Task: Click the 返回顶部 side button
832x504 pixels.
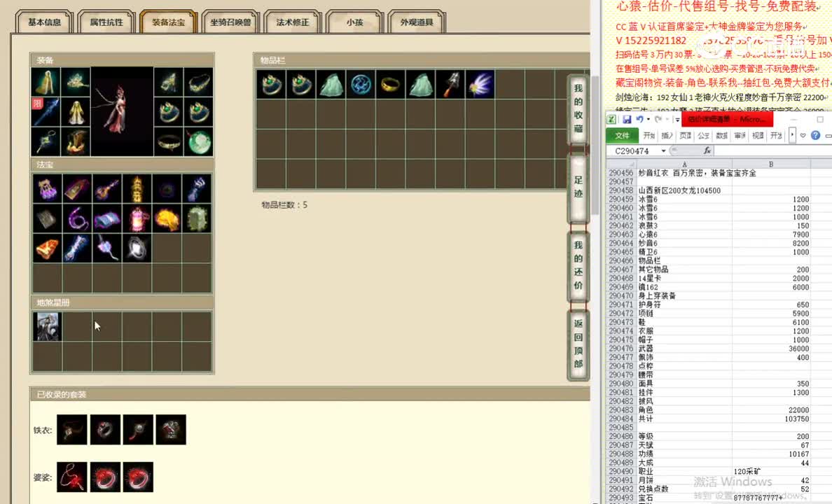Action: (x=578, y=343)
